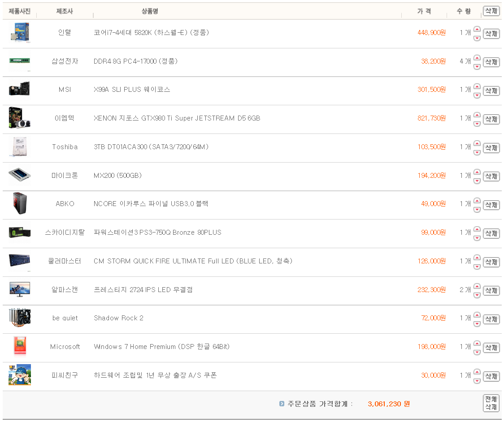
Task: Decrease quantity of XENON GTX980 Ti
Action: 477,124
